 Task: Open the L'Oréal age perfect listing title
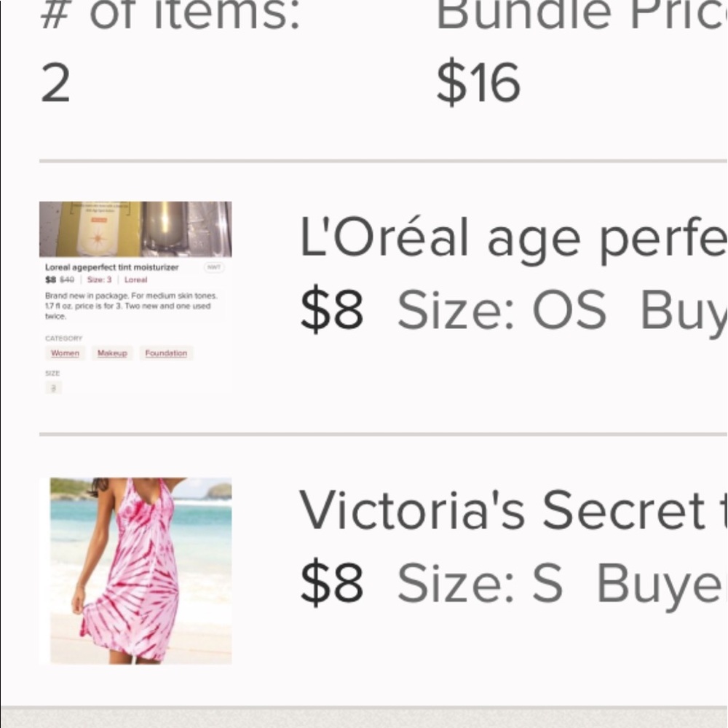[510, 237]
